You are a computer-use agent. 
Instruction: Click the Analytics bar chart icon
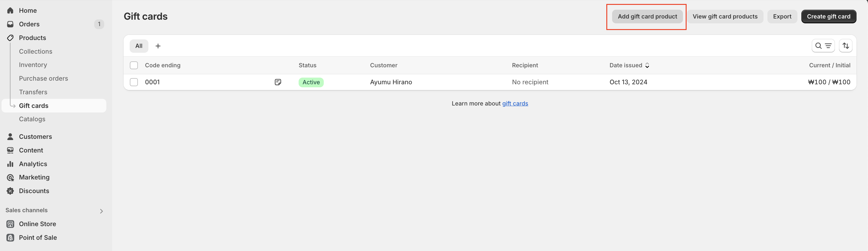tap(10, 164)
